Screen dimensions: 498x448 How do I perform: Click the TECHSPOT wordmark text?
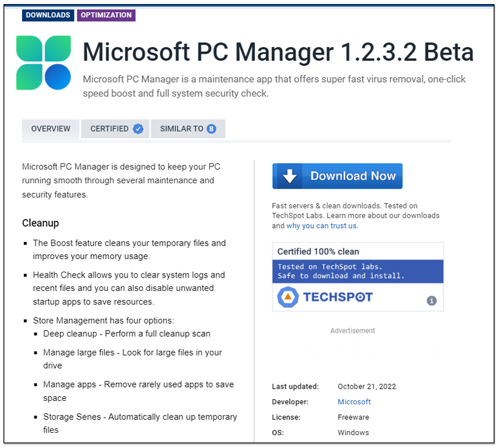point(337,297)
